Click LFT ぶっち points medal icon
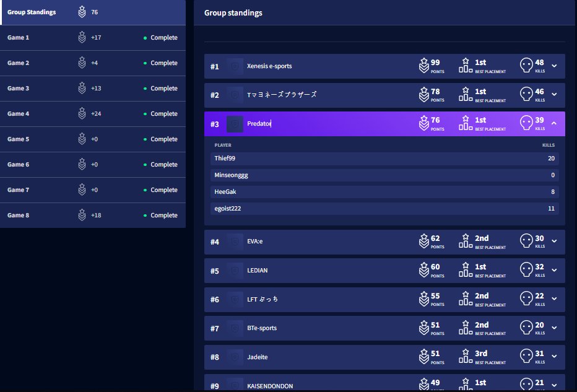577x392 pixels. 424,299
